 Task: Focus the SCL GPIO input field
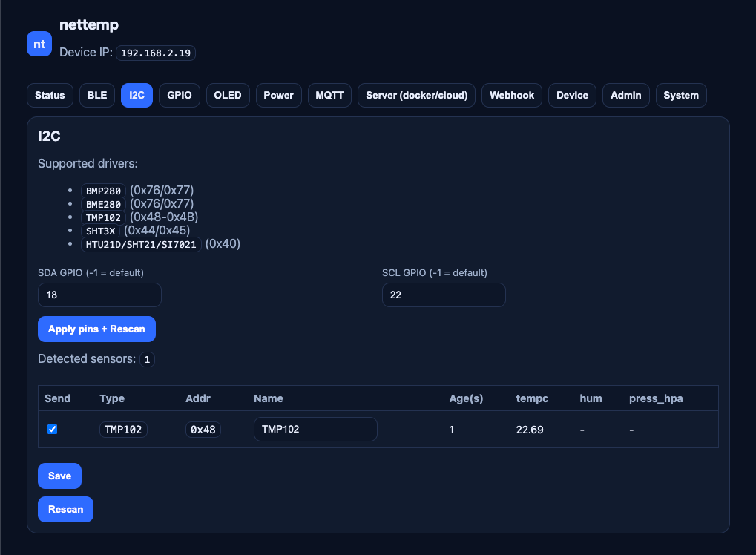tap(444, 295)
